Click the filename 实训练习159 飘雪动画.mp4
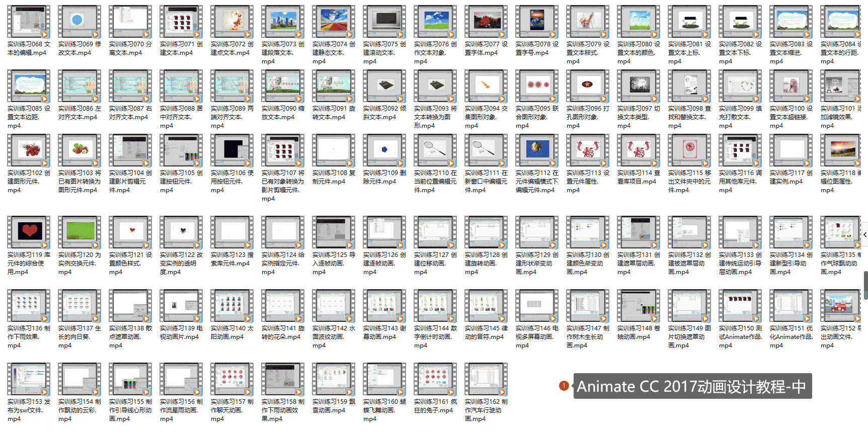868x436 pixels. (x=334, y=406)
